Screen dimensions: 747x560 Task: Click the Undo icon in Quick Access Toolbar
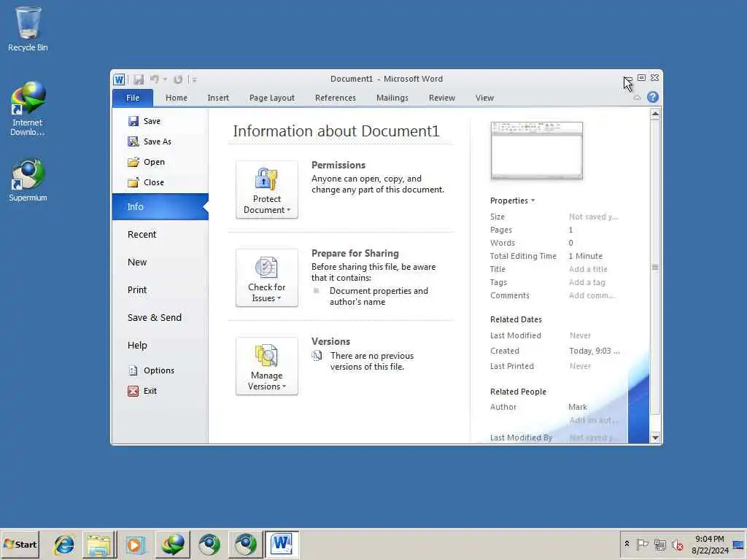click(155, 79)
